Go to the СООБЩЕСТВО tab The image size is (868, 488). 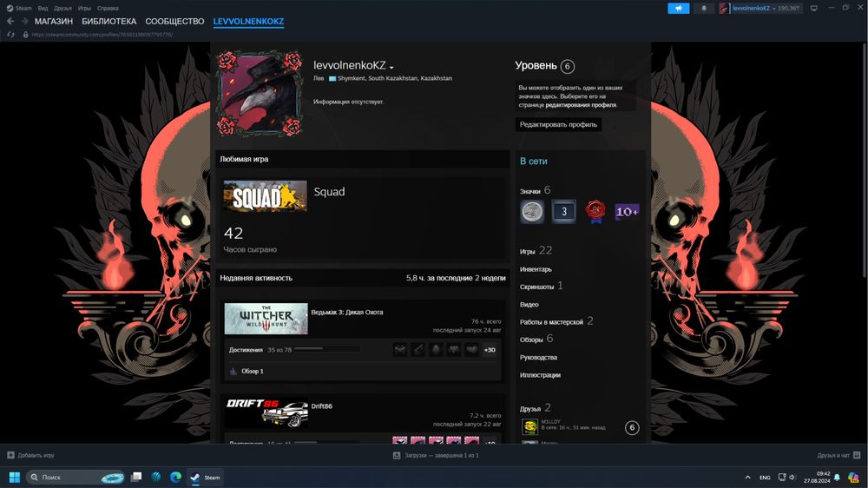pyautogui.click(x=174, y=21)
